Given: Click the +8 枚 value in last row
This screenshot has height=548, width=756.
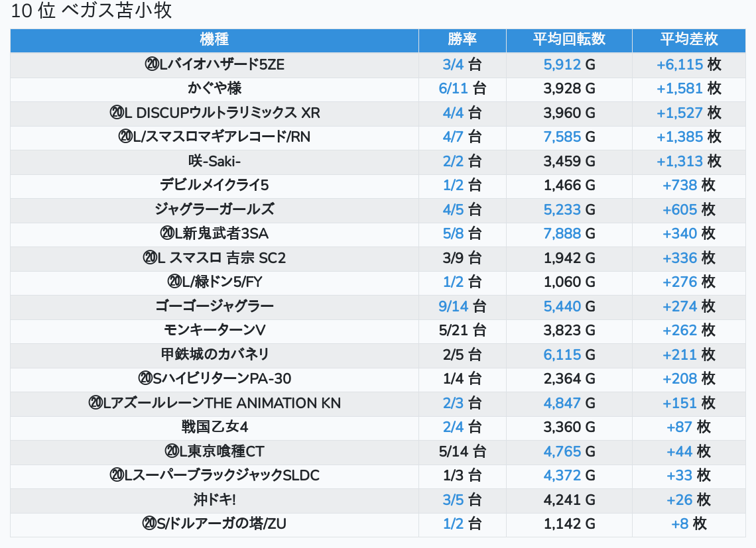Looking at the screenshot, I should tap(688, 523).
